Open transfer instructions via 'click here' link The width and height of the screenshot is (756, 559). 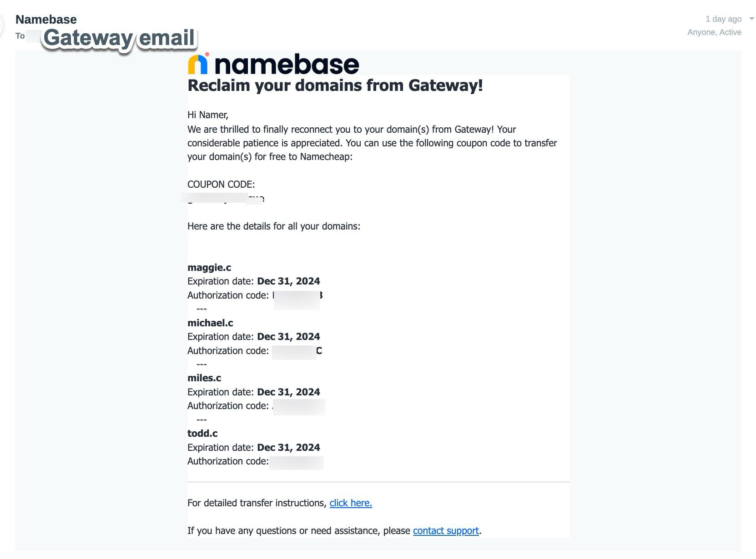(350, 503)
